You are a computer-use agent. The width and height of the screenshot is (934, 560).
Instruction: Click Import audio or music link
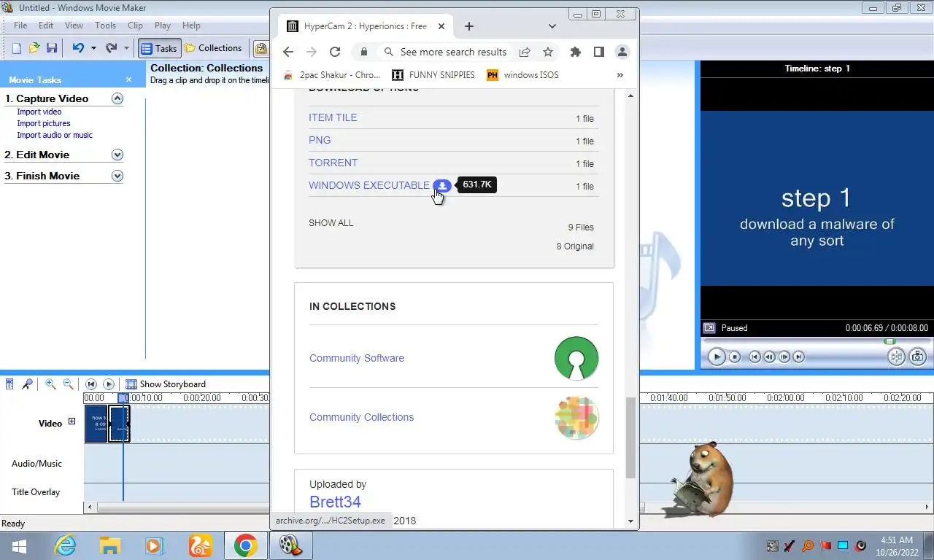[x=55, y=135]
